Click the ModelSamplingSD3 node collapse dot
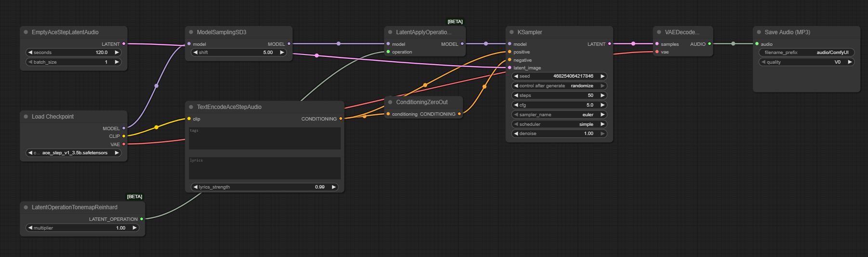The height and width of the screenshot is (257, 868). coord(191,32)
